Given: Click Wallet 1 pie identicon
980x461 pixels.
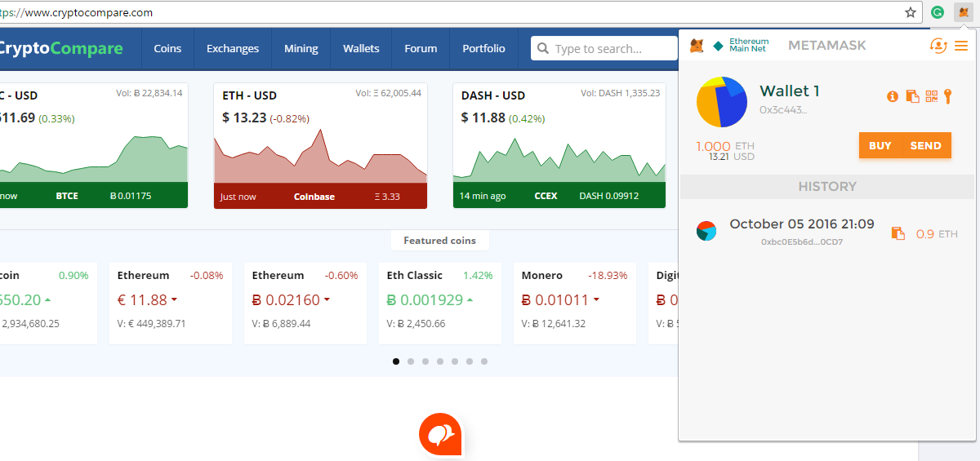Looking at the screenshot, I should click(x=722, y=101).
